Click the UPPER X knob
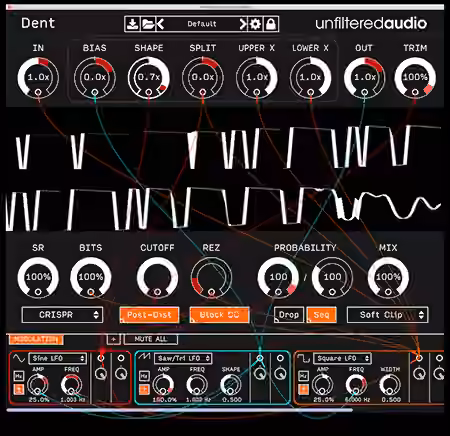 pyautogui.click(x=256, y=77)
